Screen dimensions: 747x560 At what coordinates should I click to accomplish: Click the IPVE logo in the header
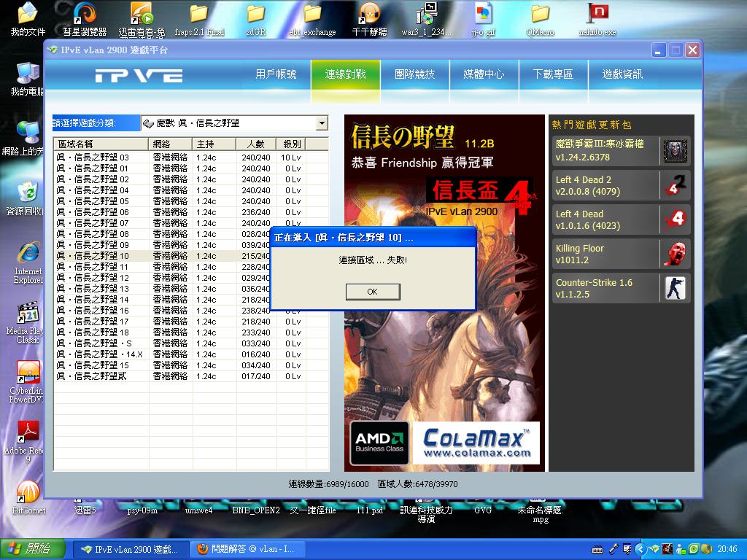tap(139, 76)
